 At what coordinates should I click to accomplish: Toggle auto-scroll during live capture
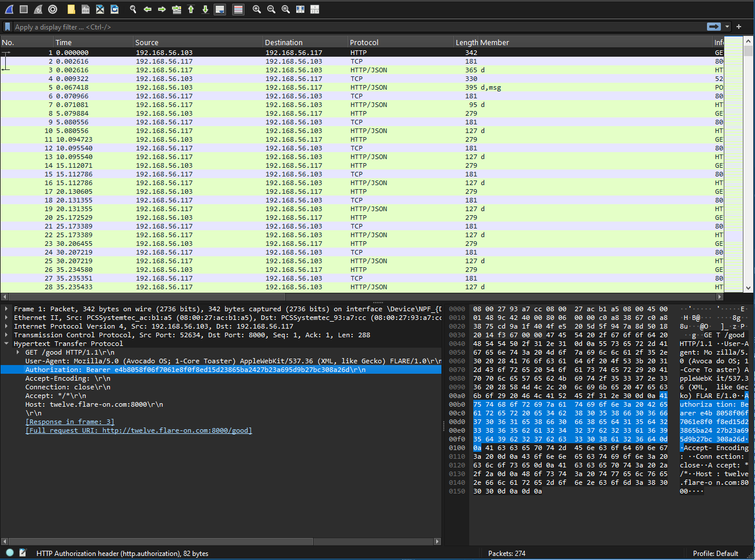[220, 9]
